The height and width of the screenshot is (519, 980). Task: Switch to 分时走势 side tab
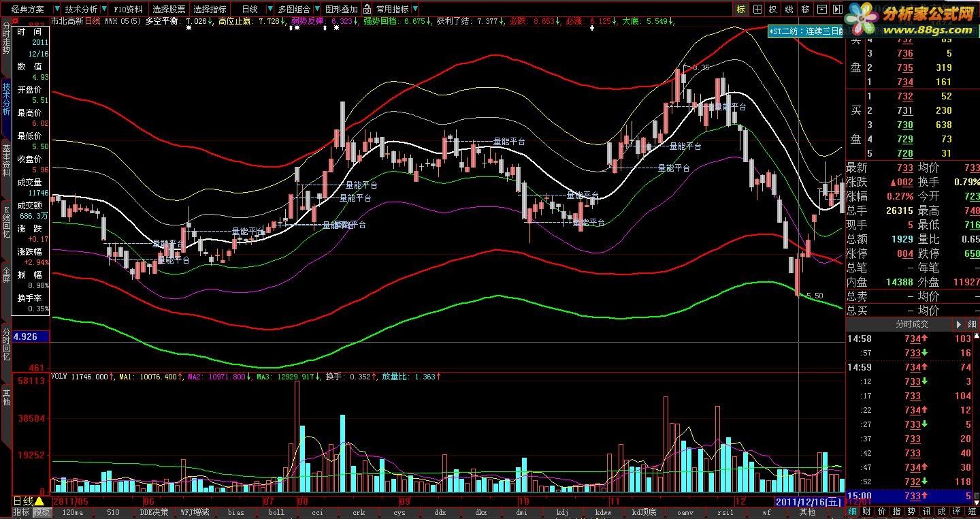[6, 38]
